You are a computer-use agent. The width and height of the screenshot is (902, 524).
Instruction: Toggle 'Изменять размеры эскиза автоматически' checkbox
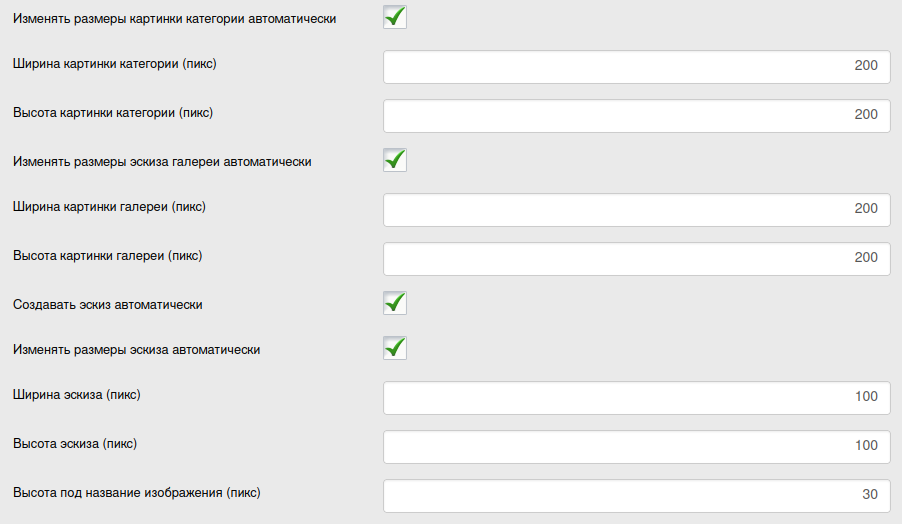[x=395, y=348]
